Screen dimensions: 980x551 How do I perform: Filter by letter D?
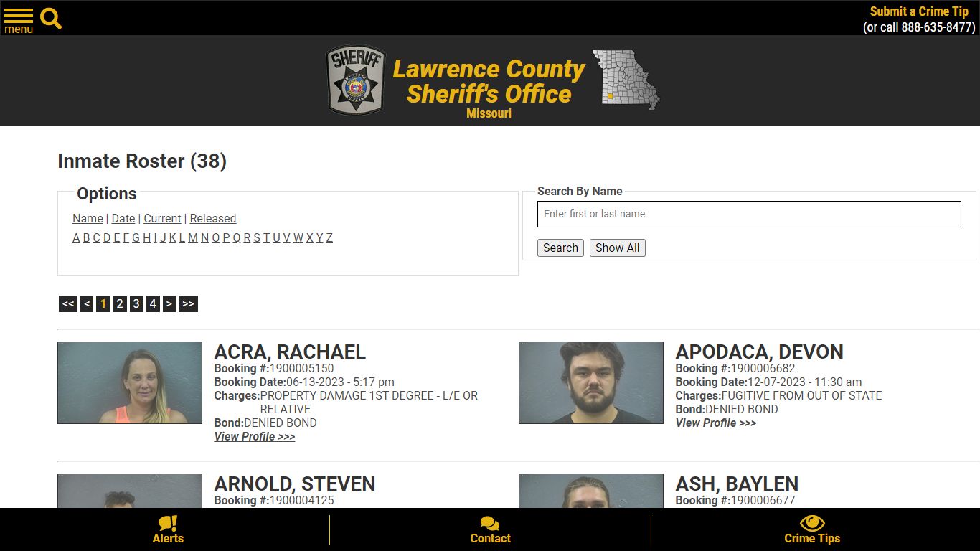tap(107, 237)
